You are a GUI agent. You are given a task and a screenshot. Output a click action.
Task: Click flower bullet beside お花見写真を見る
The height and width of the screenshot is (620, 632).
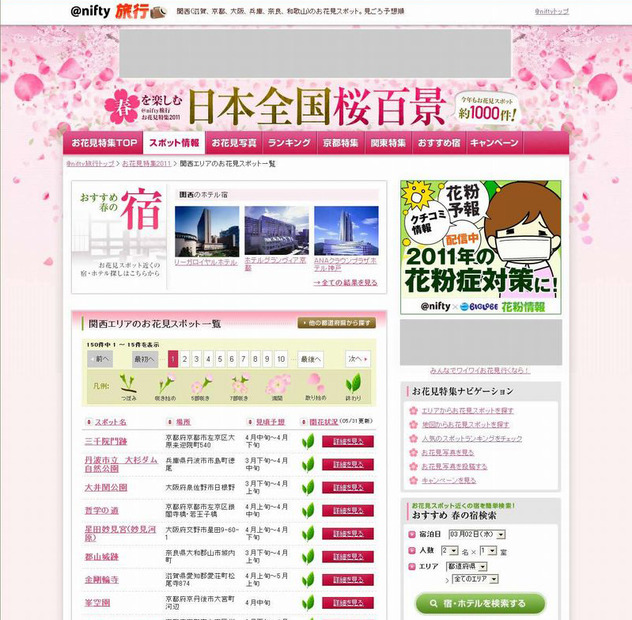click(x=413, y=452)
